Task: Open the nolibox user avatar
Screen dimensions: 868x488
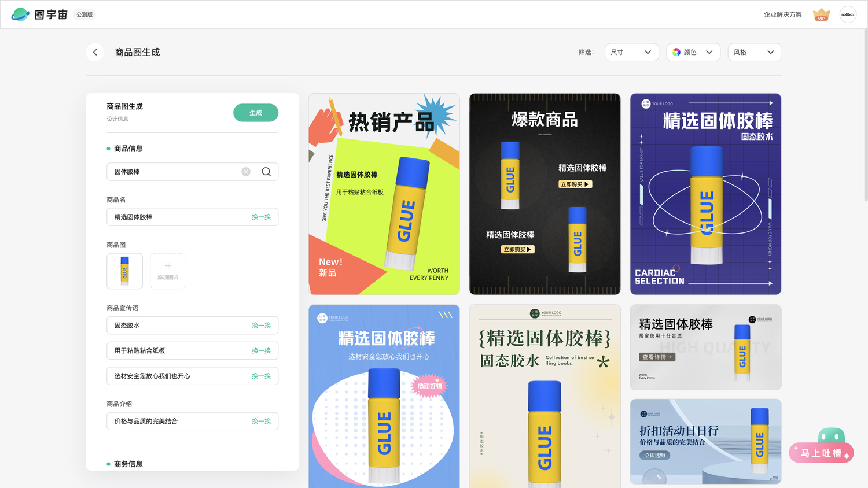Action: (x=848, y=14)
